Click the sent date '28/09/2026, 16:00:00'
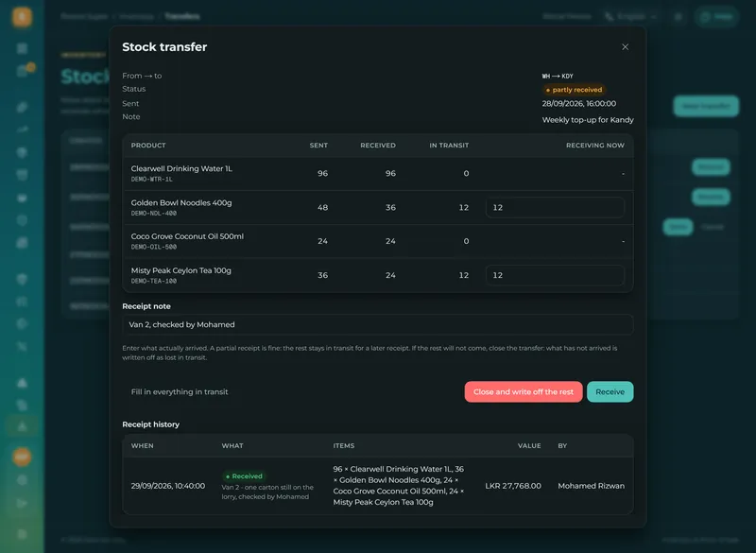 pyautogui.click(x=578, y=104)
